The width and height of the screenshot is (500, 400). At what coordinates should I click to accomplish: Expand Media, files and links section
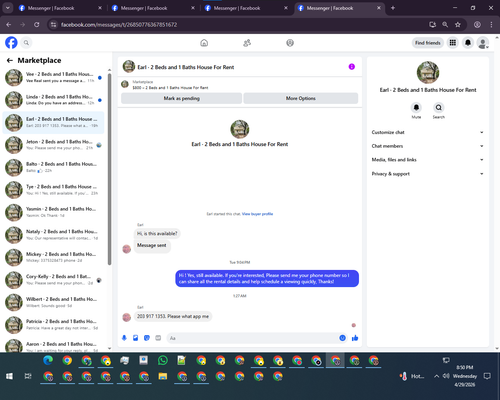click(428, 160)
